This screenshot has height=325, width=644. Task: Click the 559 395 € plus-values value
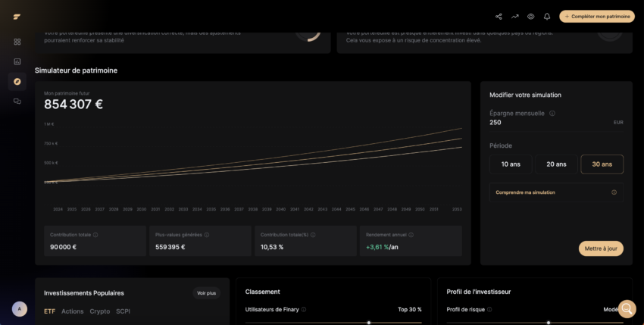(170, 247)
